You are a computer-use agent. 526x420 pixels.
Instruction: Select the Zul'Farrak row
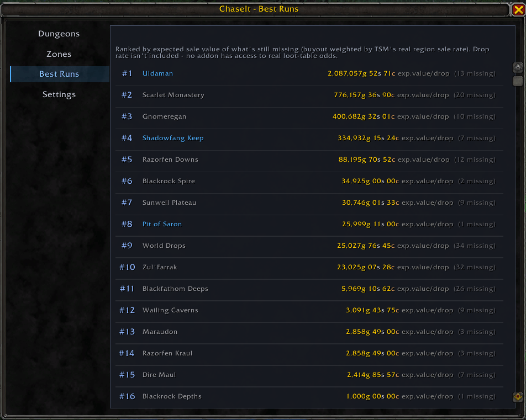click(309, 267)
